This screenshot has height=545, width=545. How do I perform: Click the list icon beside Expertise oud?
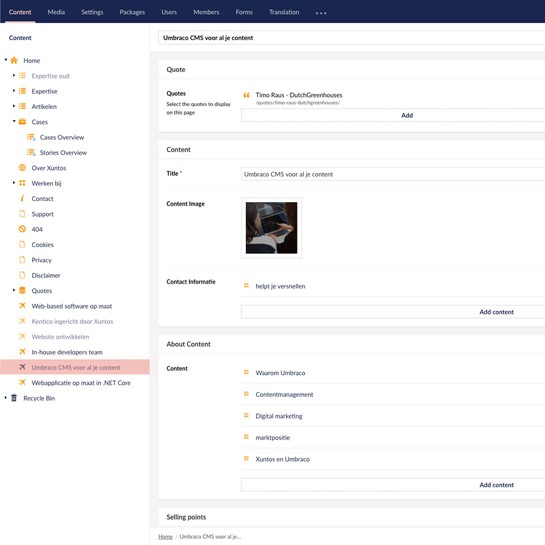[22, 76]
